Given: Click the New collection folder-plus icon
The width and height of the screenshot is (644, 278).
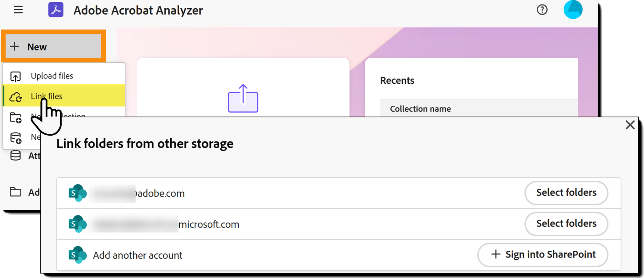Looking at the screenshot, I should point(15,117).
